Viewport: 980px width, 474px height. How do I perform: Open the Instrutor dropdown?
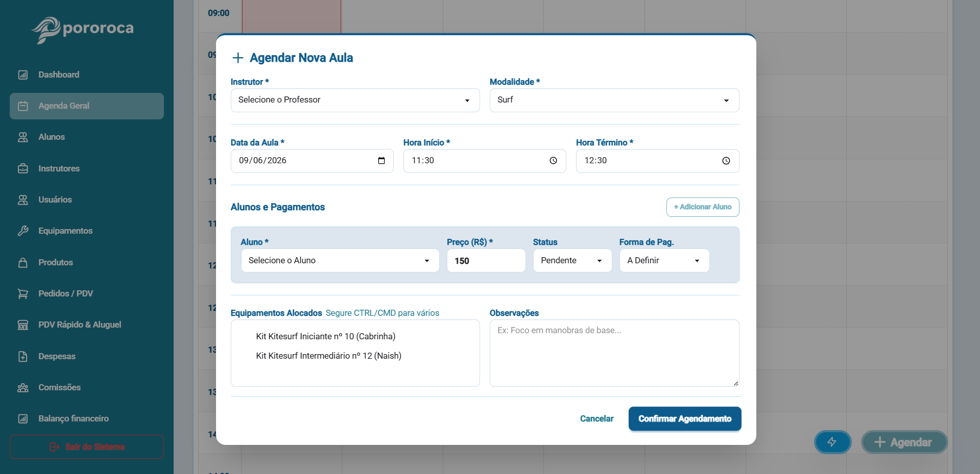tap(355, 100)
